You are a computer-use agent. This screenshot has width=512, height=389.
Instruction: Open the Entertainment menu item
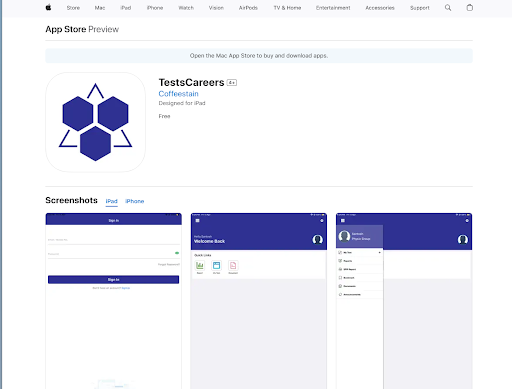(333, 8)
